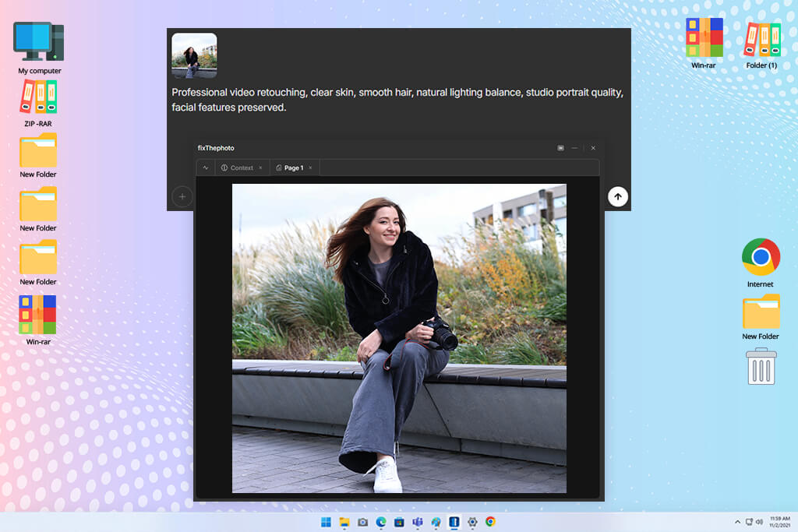The image size is (798, 532).
Task: Click the fixThephoto window title
Action: [216, 148]
